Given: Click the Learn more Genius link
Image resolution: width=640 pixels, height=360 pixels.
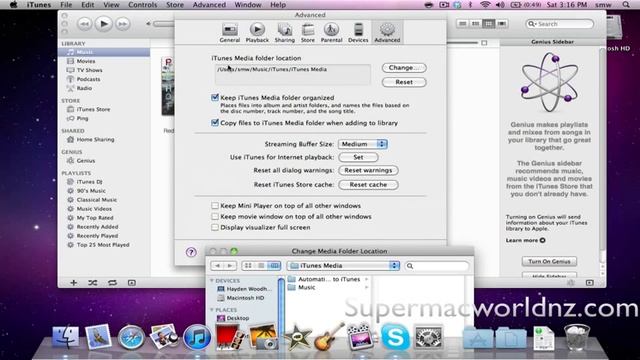Looking at the screenshot, I should tap(525, 240).
